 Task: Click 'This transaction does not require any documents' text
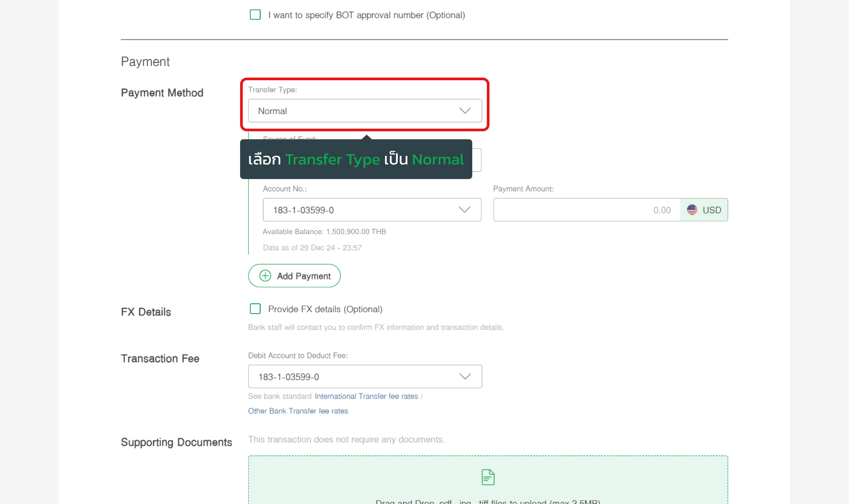pyautogui.click(x=346, y=439)
